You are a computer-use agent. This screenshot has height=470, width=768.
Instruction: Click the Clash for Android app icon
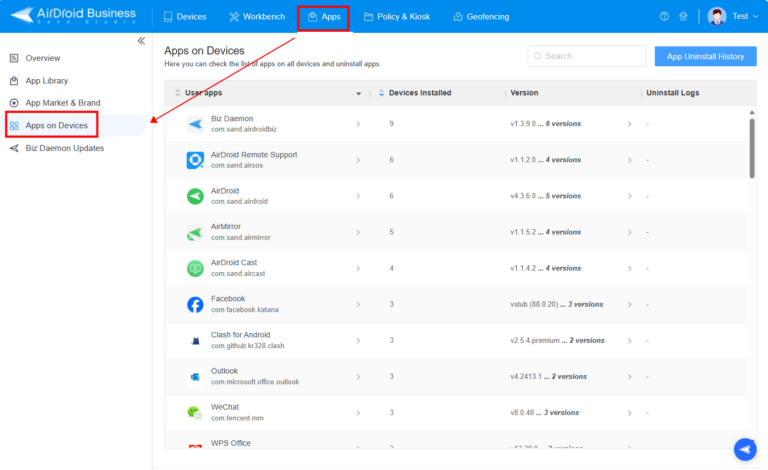click(195, 341)
